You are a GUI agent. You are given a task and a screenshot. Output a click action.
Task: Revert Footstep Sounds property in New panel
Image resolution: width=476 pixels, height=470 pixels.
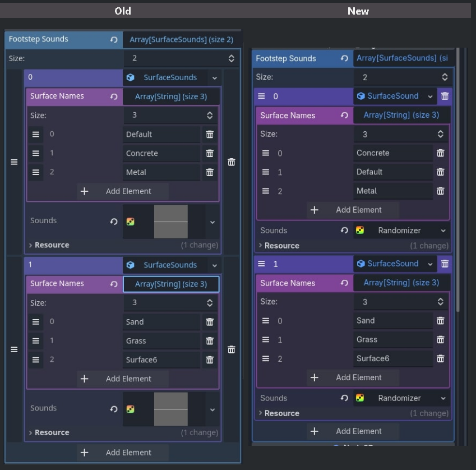pos(344,58)
